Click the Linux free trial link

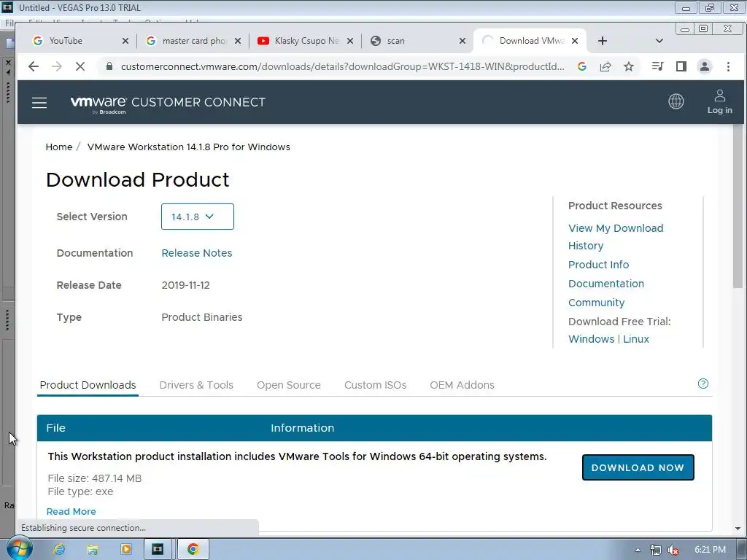(636, 339)
